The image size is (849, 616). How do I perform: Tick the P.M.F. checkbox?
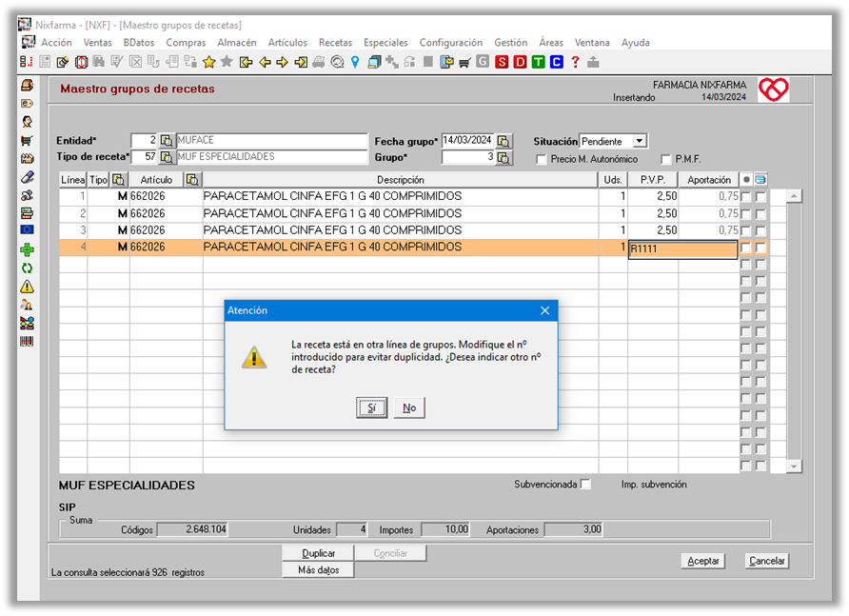click(666, 159)
